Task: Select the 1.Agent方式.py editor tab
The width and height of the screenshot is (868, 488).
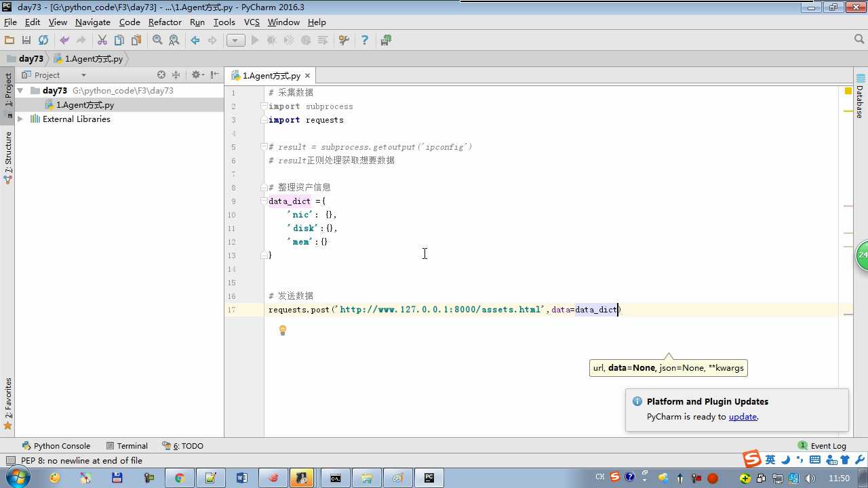Action: 271,76
